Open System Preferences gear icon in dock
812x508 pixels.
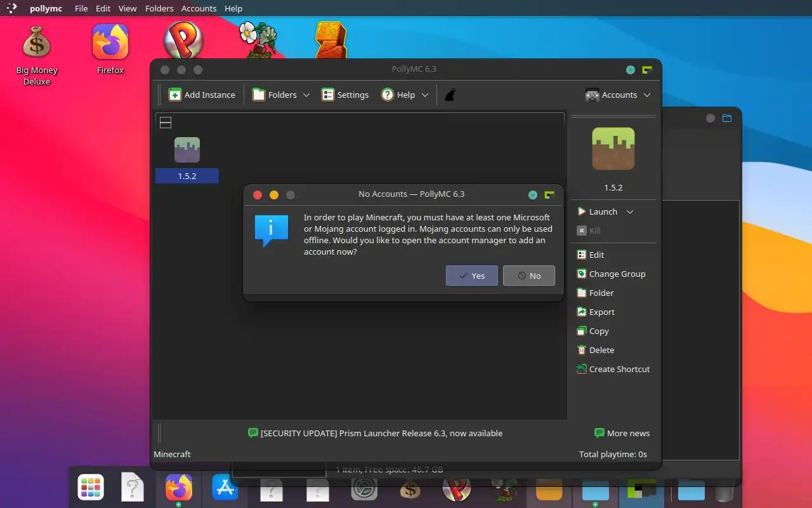364,489
